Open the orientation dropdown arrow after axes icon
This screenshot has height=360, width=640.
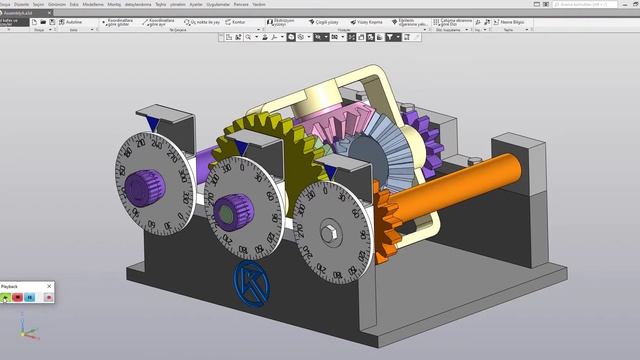click(x=282, y=37)
